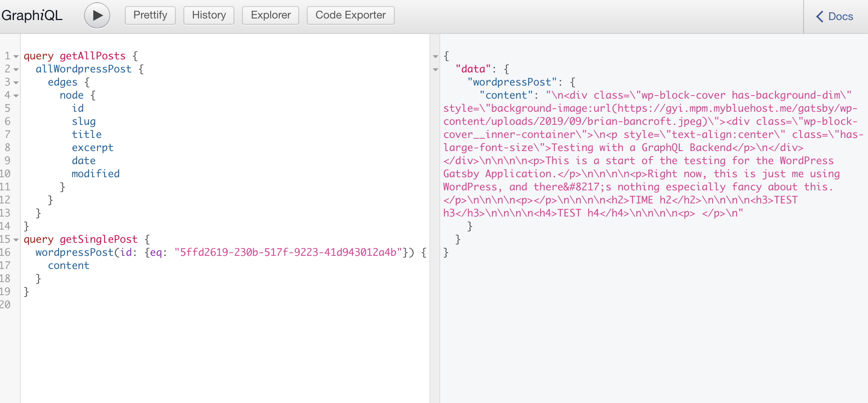Image resolution: width=868 pixels, height=403 pixels.
Task: Click the 'title' field in the query
Action: [87, 134]
